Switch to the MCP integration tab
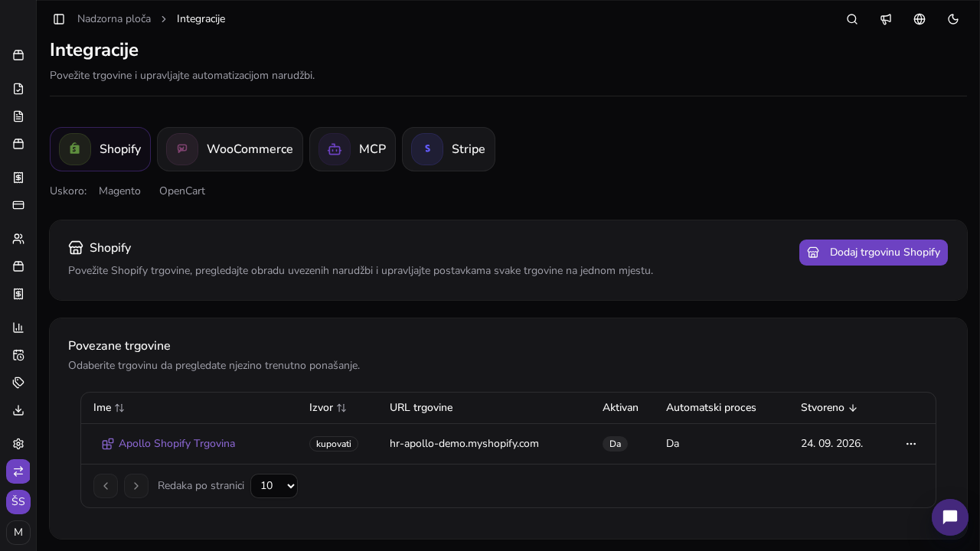The width and height of the screenshot is (980, 551). pos(352,149)
